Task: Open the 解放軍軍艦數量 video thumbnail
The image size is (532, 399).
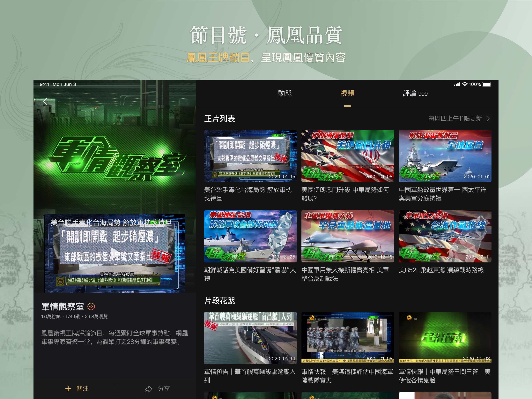Action: [445, 156]
